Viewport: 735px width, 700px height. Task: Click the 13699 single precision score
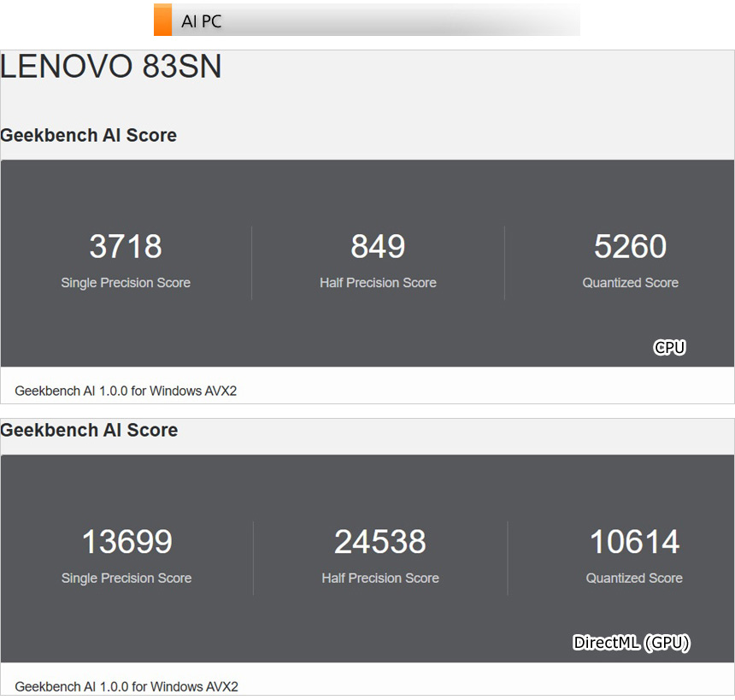pyautogui.click(x=126, y=542)
